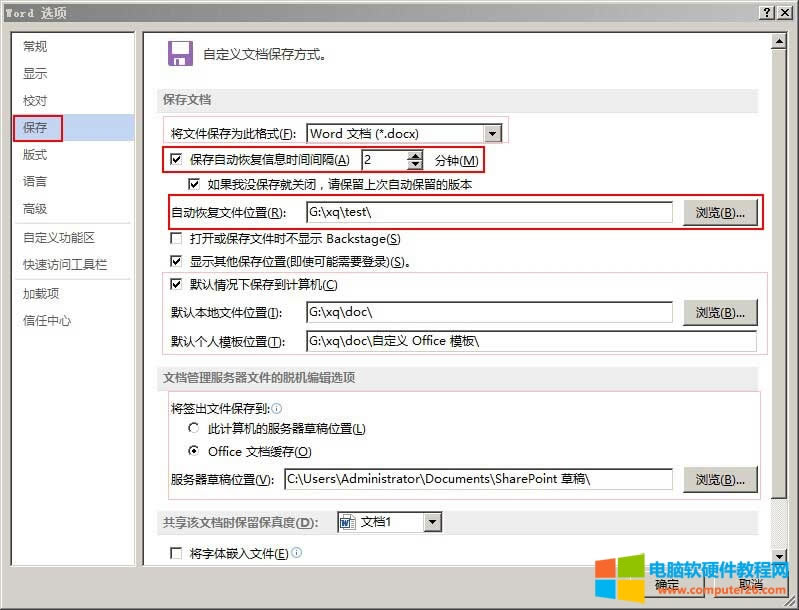Expand the 将文件保存为此格式 dropdown
The image size is (799, 610).
[x=492, y=133]
